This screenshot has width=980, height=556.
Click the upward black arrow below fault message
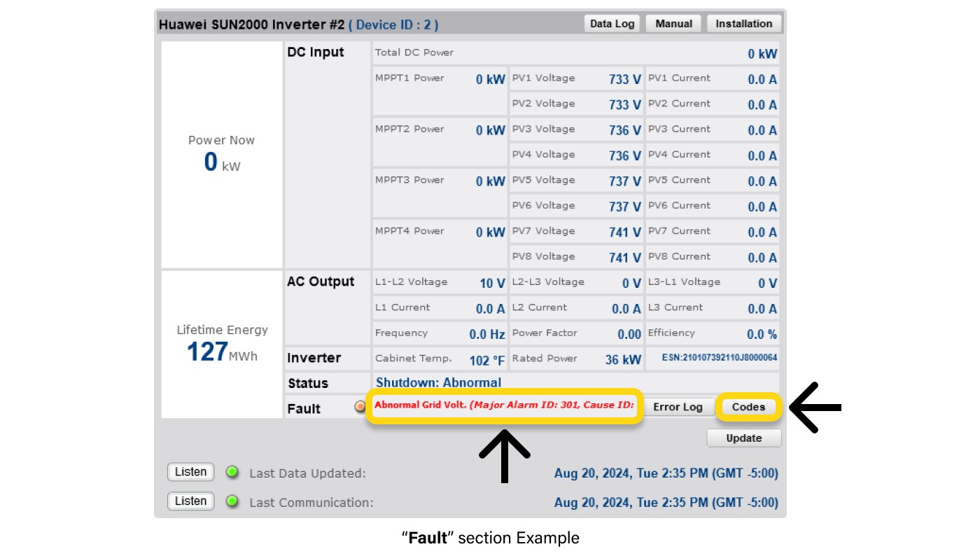click(504, 455)
